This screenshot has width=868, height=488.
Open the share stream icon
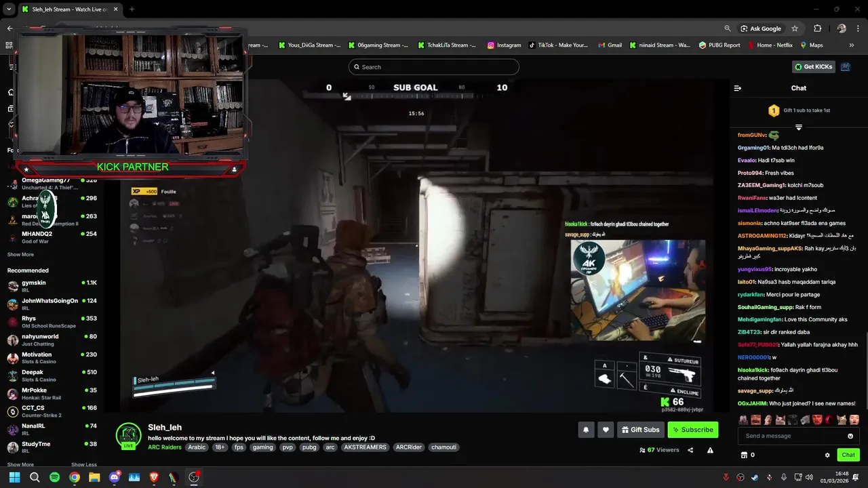point(690,450)
